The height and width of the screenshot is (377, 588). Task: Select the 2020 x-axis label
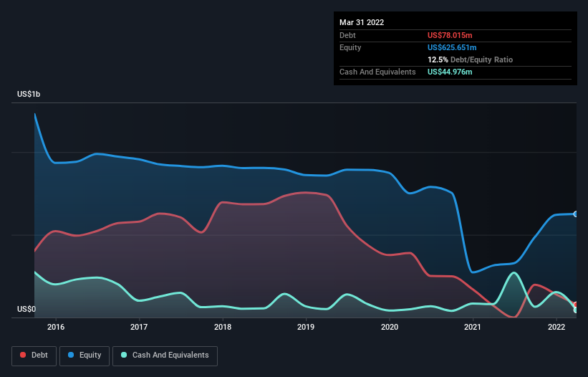click(x=390, y=327)
